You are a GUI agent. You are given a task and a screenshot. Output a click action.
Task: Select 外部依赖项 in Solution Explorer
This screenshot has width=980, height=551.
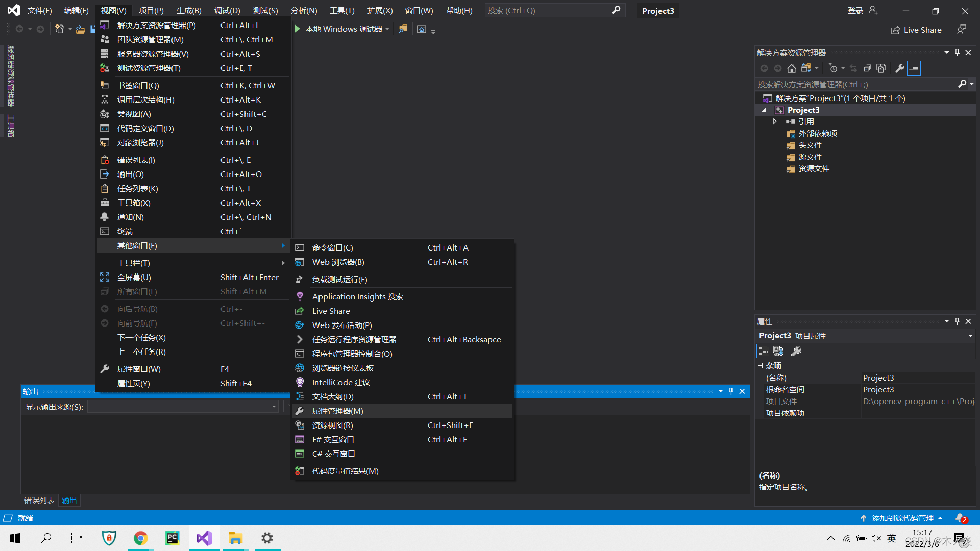(x=818, y=134)
